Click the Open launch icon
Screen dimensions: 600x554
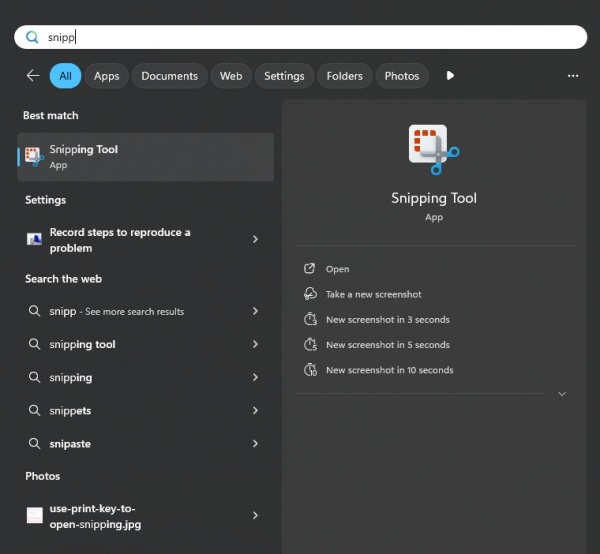click(x=309, y=269)
